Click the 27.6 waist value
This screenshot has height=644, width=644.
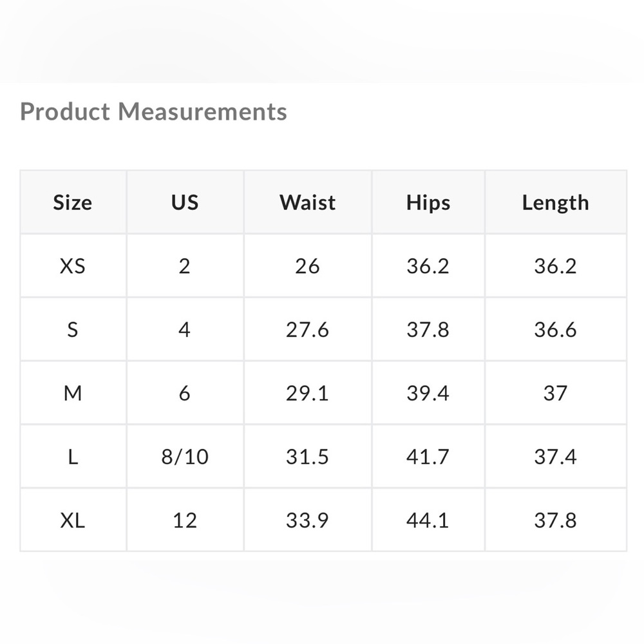click(307, 330)
